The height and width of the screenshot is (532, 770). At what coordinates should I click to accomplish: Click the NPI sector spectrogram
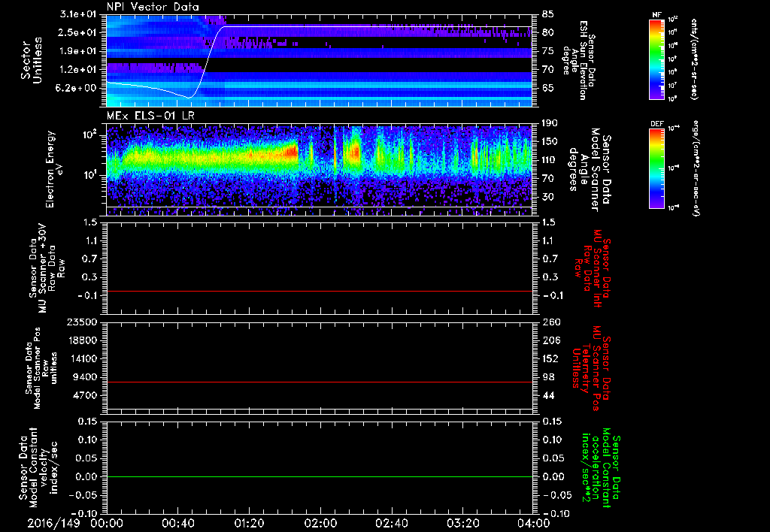[319, 60]
